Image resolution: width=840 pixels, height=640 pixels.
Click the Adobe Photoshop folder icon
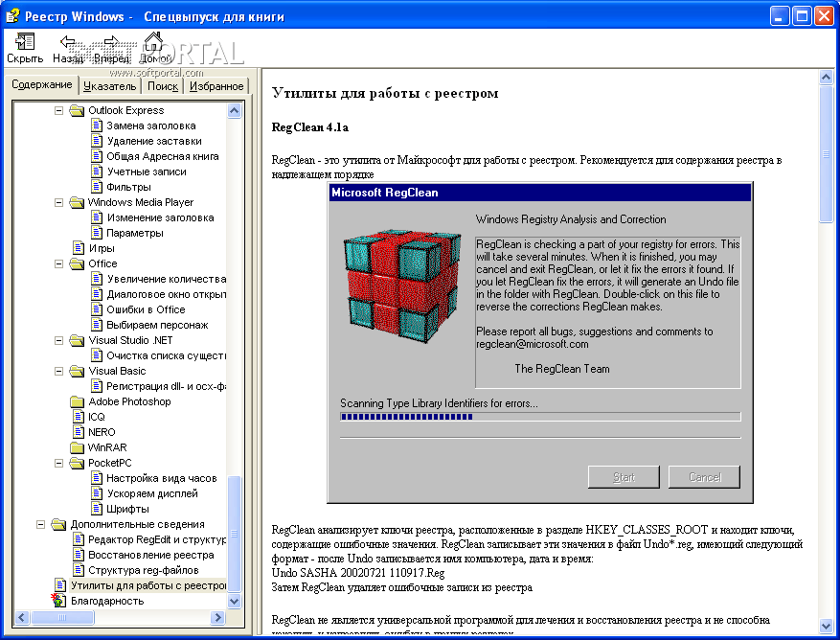[x=78, y=401]
